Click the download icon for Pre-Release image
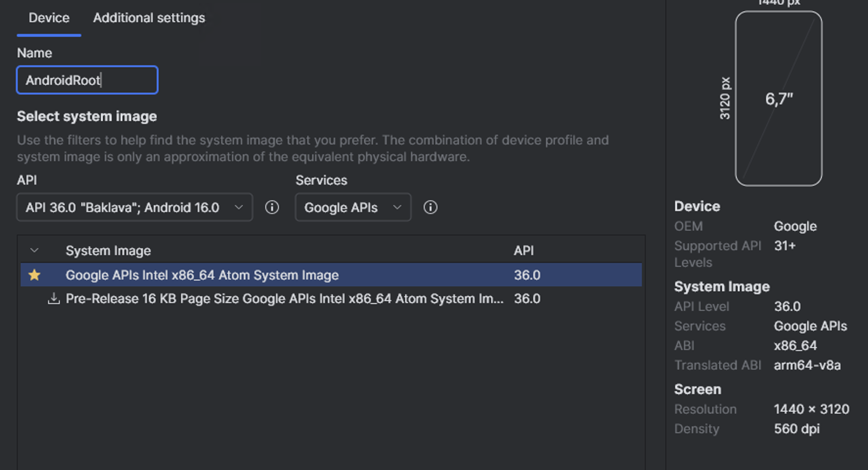 tap(54, 298)
